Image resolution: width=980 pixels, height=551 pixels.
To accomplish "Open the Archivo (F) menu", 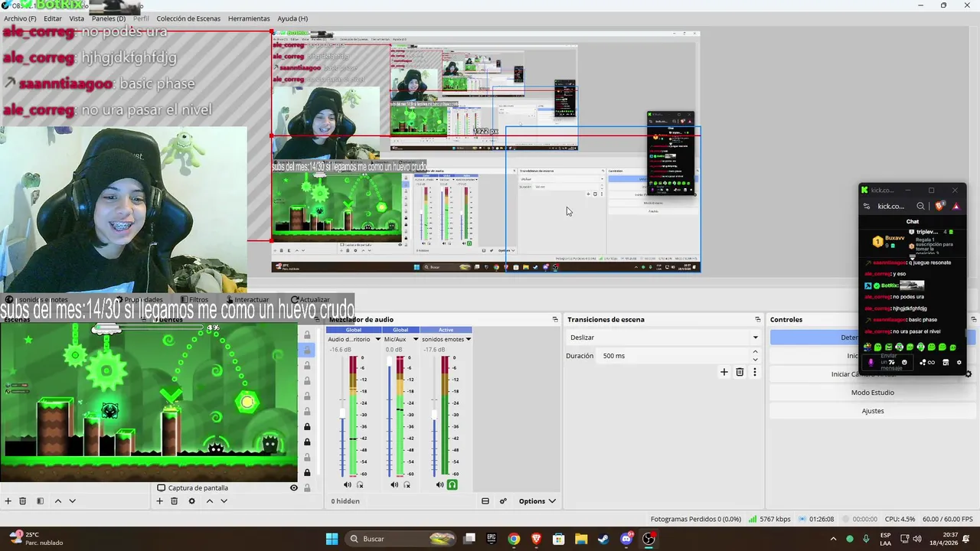I will [20, 18].
